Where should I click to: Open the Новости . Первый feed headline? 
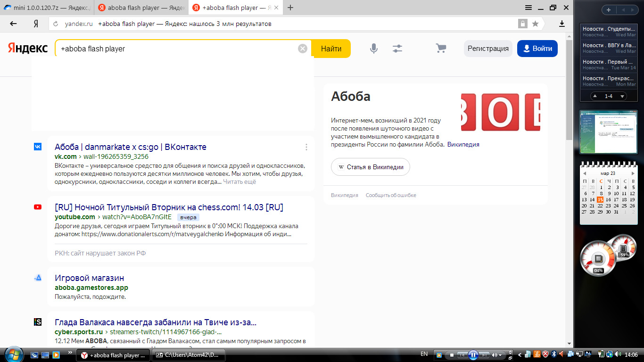tap(609, 65)
